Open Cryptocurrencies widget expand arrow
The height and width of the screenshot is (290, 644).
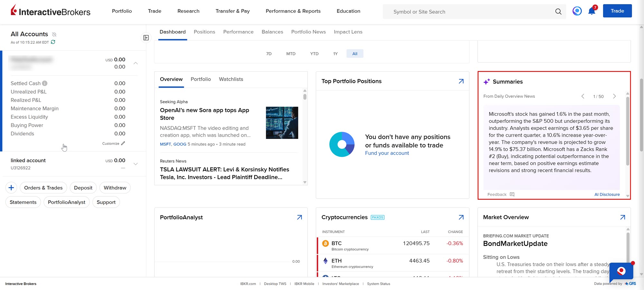(x=461, y=217)
